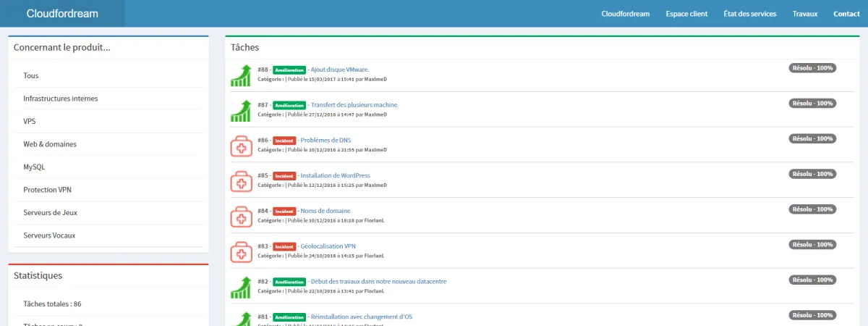The width and height of the screenshot is (868, 326).
Task: Filter tasks by VPS product
Action: click(x=30, y=121)
